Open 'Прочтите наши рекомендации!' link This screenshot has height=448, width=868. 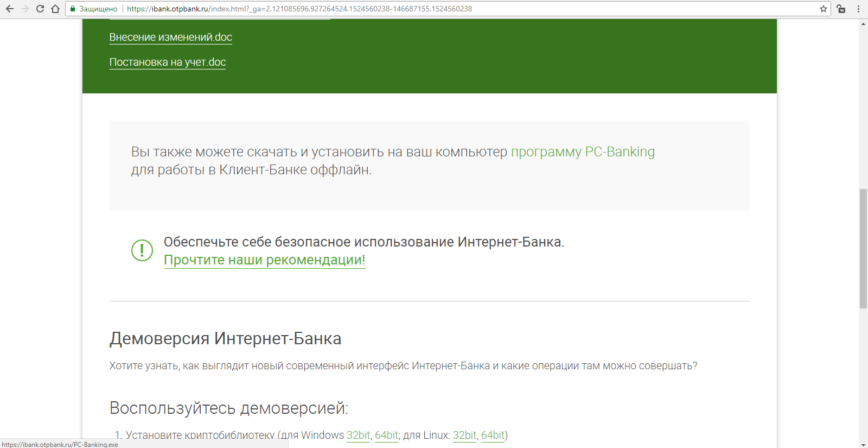[264, 260]
